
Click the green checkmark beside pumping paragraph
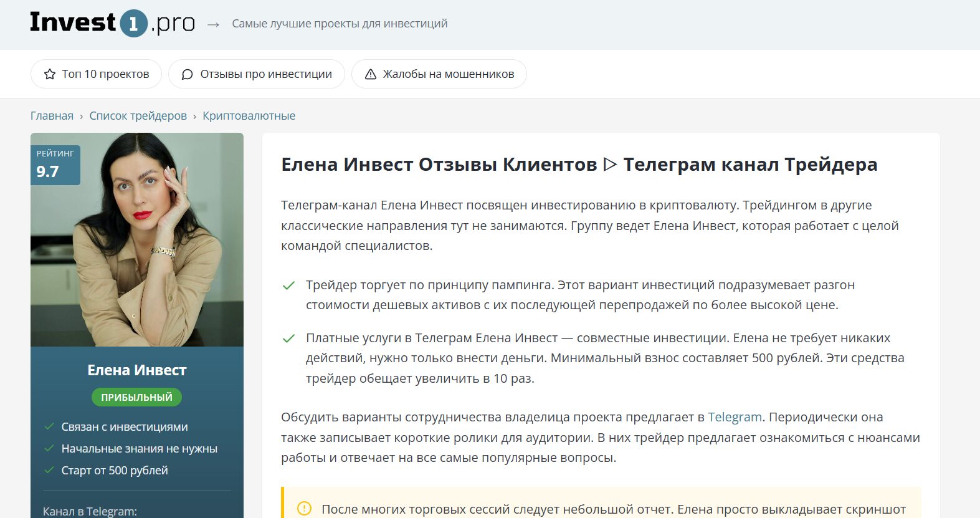[288, 285]
